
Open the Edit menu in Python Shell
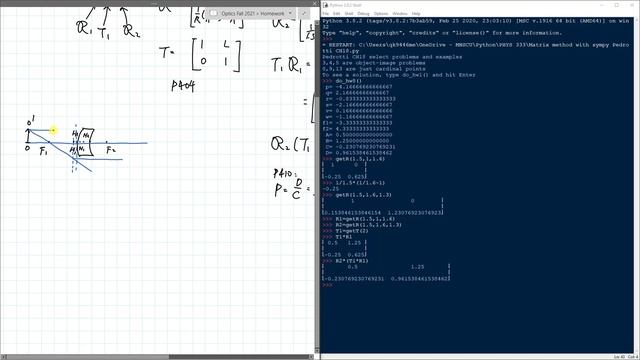[336, 13]
